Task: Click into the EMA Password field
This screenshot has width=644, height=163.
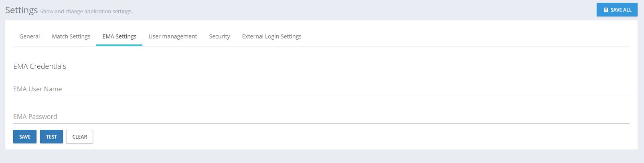Action: click(x=321, y=117)
